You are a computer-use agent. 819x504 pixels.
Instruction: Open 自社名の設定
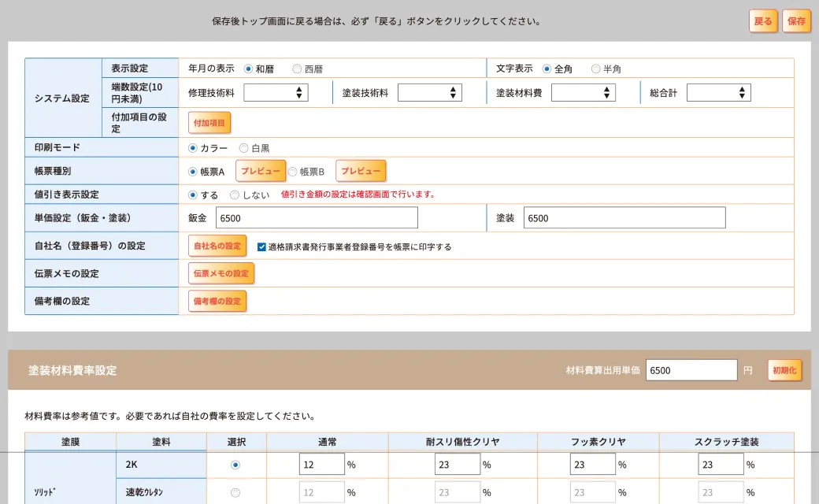coord(217,246)
